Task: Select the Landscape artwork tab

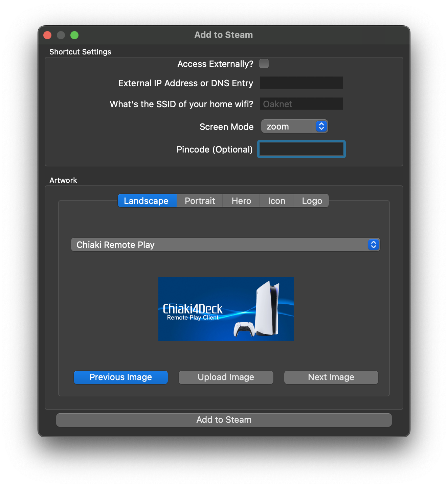Action: pyautogui.click(x=147, y=201)
